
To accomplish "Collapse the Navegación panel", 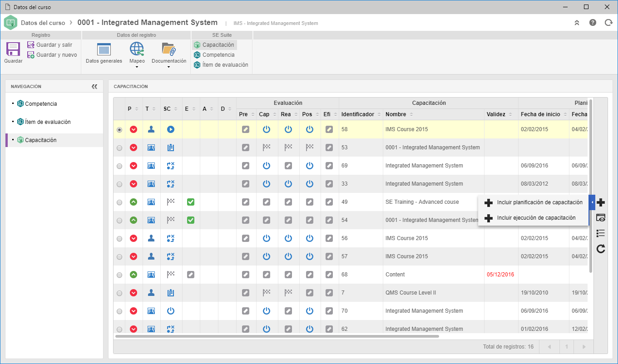I will pos(94,86).
